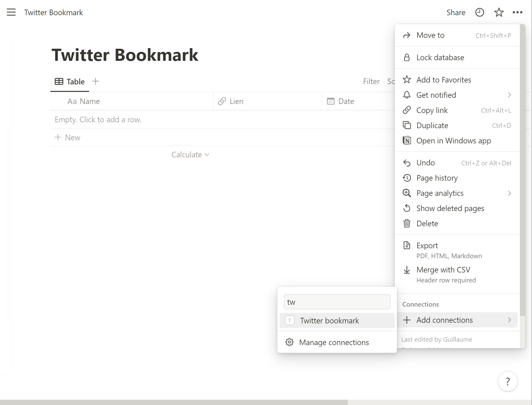Click the Show deleted pages restore icon

[407, 208]
